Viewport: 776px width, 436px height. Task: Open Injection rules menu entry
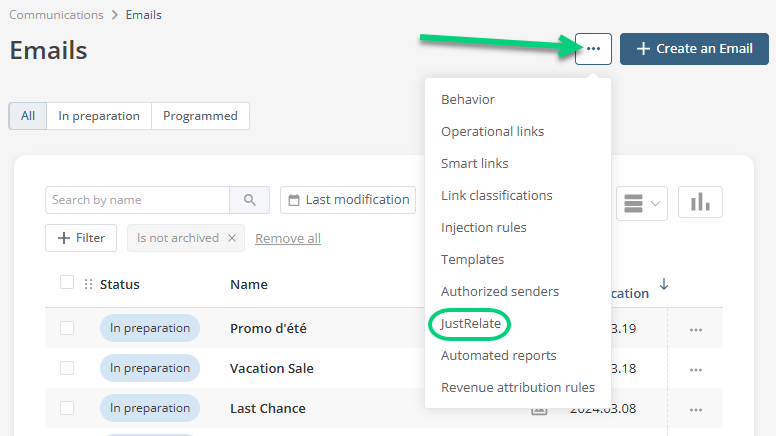pos(484,228)
